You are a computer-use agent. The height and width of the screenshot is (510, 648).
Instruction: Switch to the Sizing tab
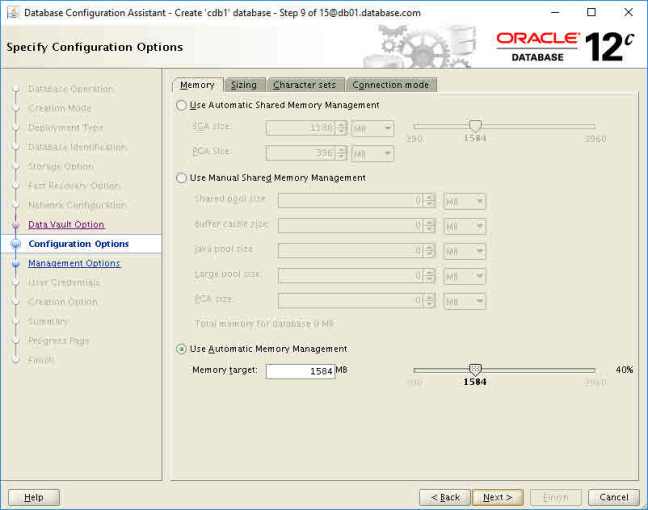243,85
